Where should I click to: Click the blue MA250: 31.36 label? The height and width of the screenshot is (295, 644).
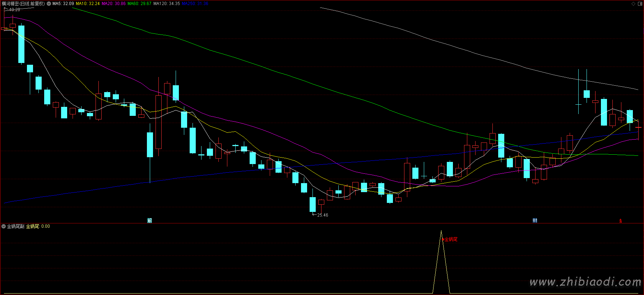[x=195, y=4]
